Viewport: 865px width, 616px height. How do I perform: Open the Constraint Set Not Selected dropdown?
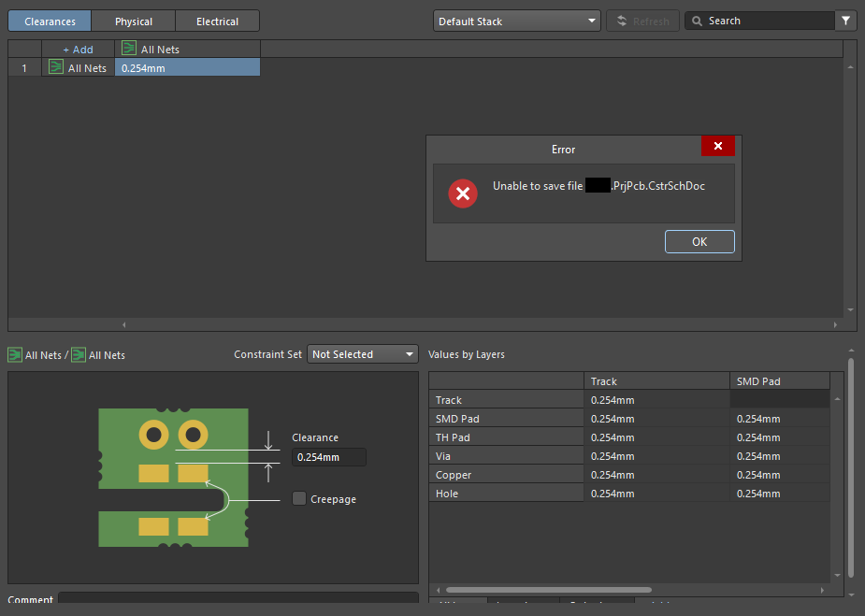(363, 354)
